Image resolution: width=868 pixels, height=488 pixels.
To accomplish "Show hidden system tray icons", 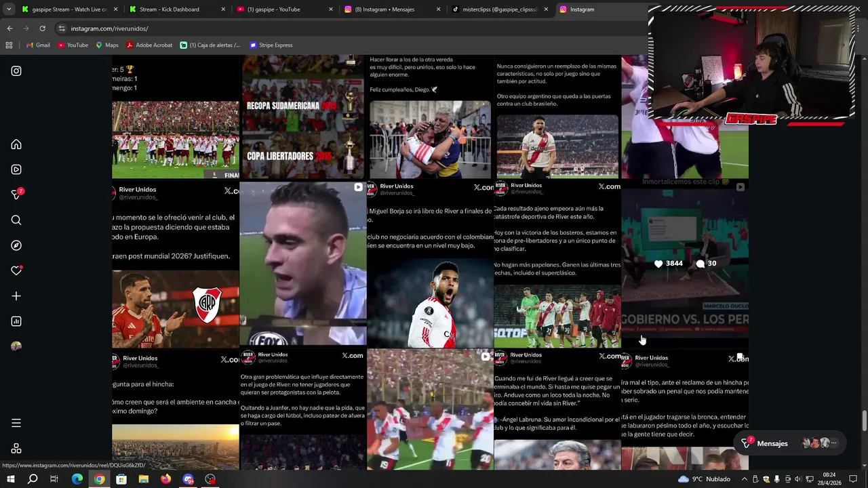I will pos(744,479).
